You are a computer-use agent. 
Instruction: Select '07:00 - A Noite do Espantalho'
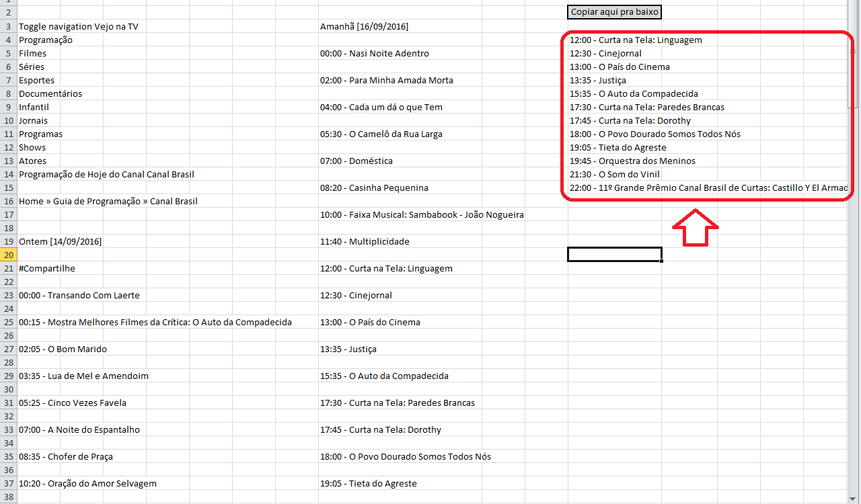coord(79,429)
